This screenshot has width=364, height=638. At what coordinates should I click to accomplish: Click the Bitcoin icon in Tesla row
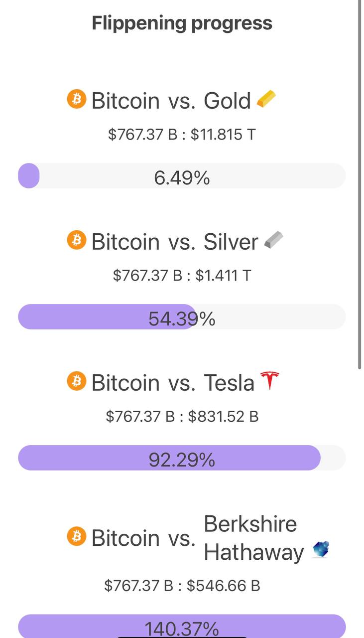point(77,381)
